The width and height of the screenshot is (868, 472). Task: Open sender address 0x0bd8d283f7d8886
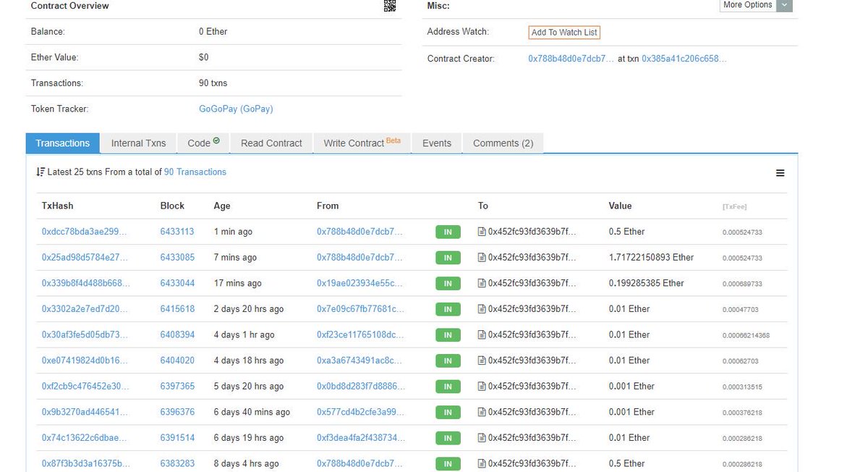pyautogui.click(x=361, y=387)
